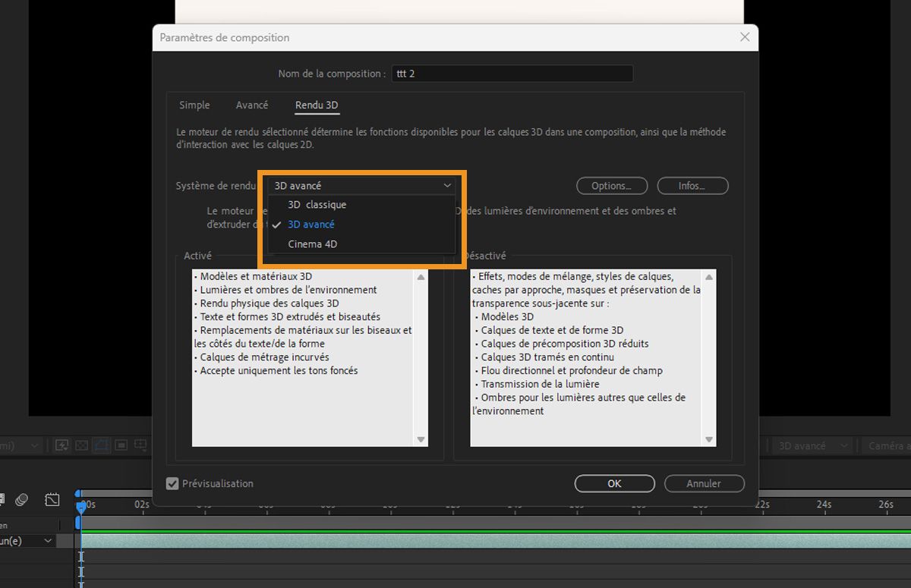The image size is (911, 588).
Task: Click the Motion Blur icon above timeline
Action: [x=21, y=499]
